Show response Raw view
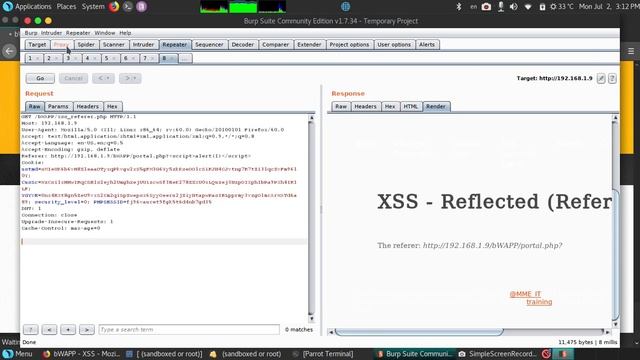This screenshot has width=640, height=360. (x=341, y=107)
